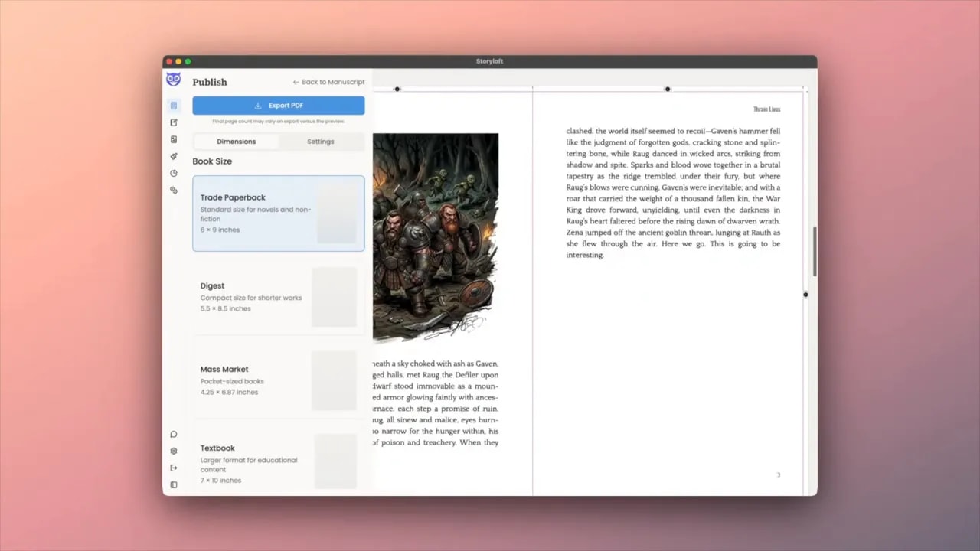980x551 pixels.
Task: Click the Trade Paperback page preview thumbnail
Action: [x=335, y=214]
